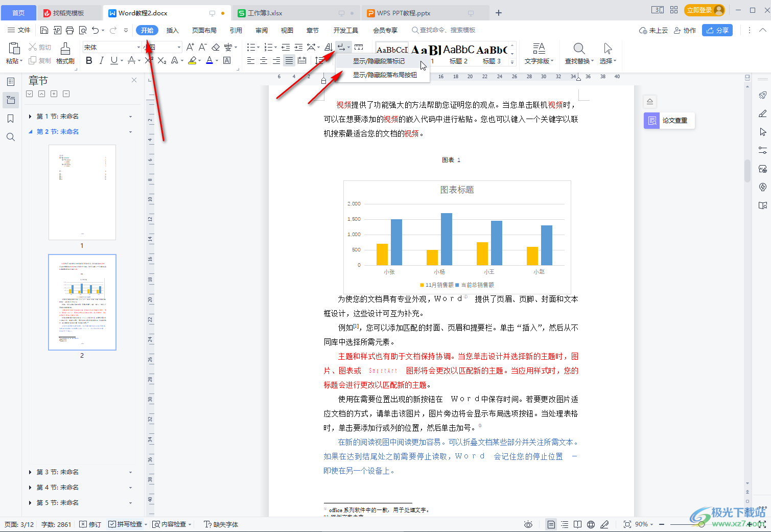Viewport: 771px width, 532px height.
Task: Toggle track changes (修订) in status bar
Action: pyautogui.click(x=90, y=524)
